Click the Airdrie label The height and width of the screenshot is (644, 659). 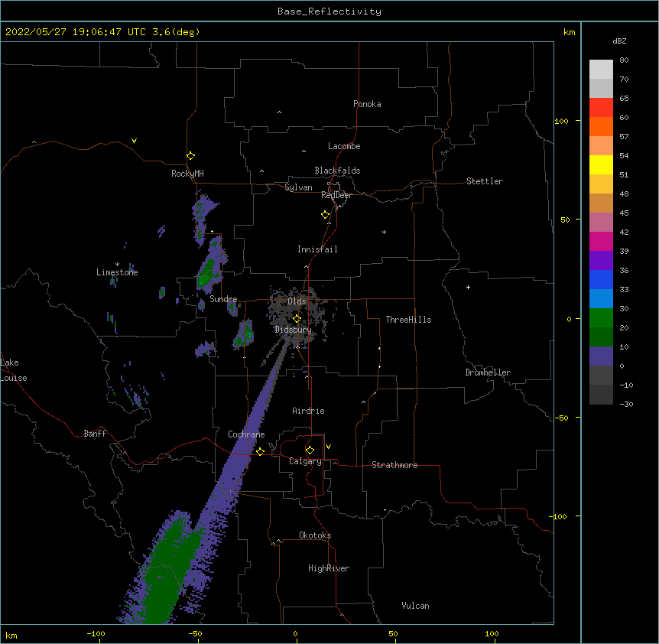tap(308, 411)
